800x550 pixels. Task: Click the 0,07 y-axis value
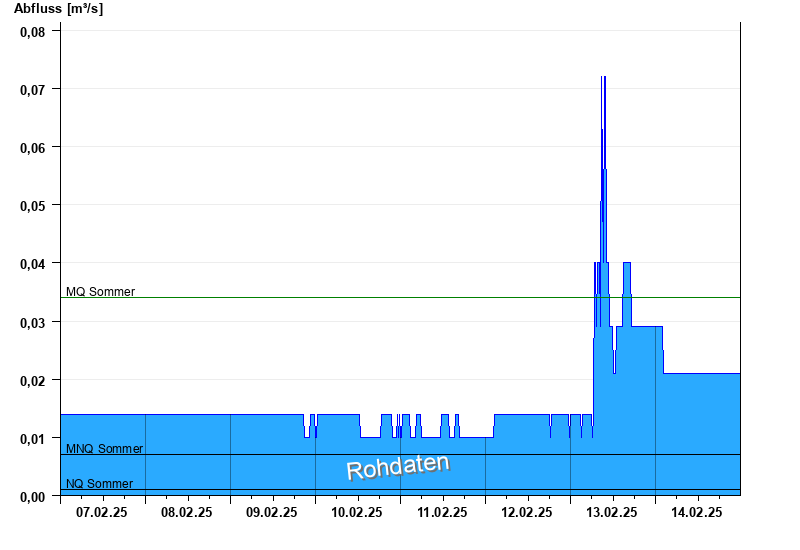(33, 90)
